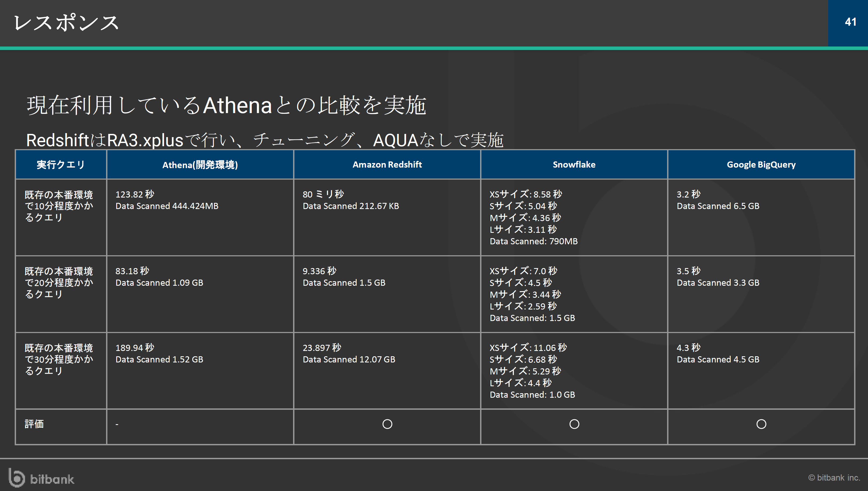Click the circle rating under Snowflake
Image resolution: width=868 pixels, height=491 pixels.
click(x=574, y=424)
